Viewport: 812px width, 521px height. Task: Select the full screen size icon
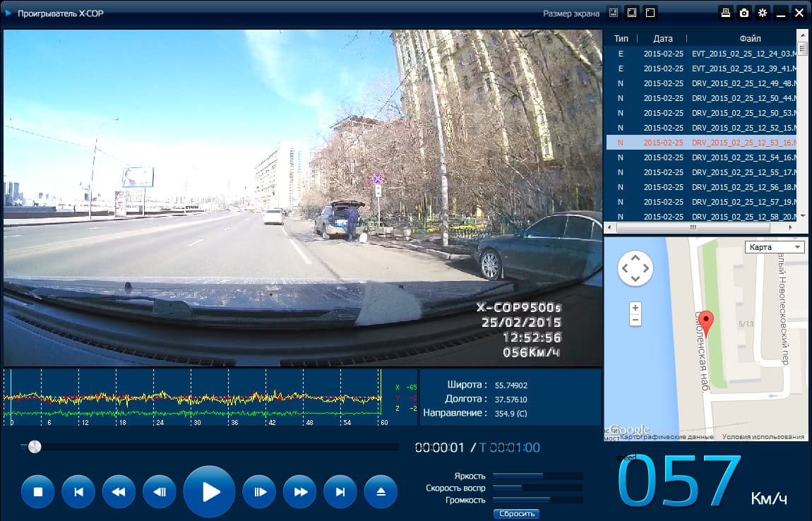click(x=650, y=13)
